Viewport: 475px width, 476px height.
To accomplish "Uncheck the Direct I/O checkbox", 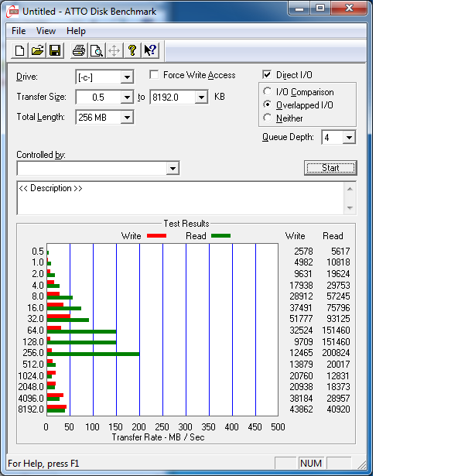I will tap(267, 74).
